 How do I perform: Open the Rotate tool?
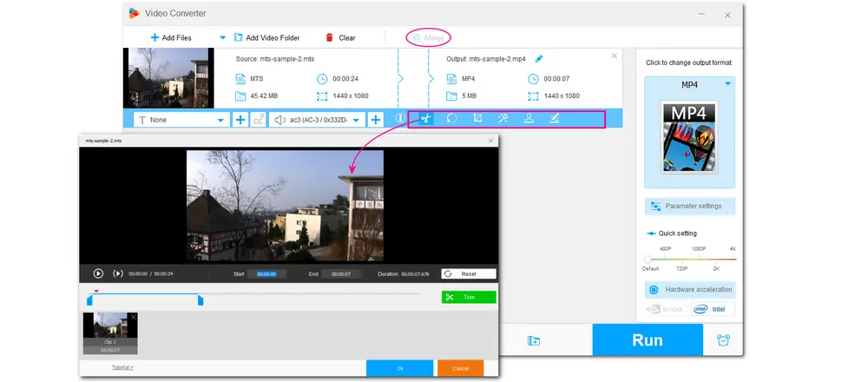pyautogui.click(x=451, y=119)
